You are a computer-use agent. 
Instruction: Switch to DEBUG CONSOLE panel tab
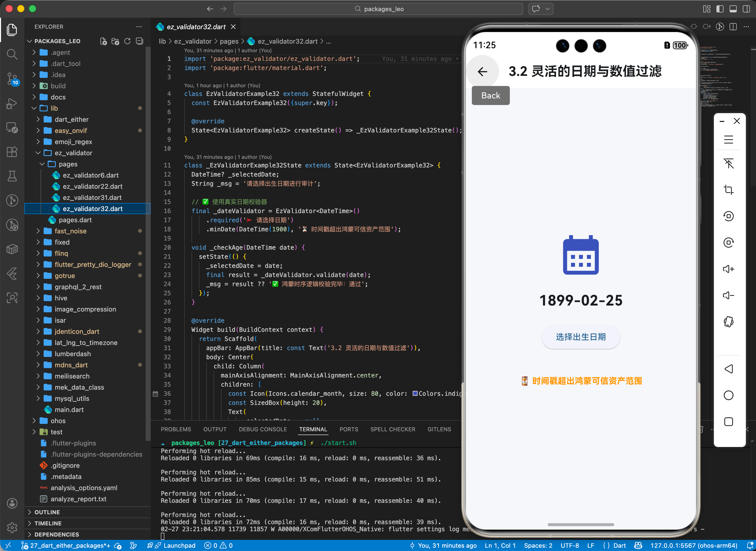pyautogui.click(x=263, y=429)
